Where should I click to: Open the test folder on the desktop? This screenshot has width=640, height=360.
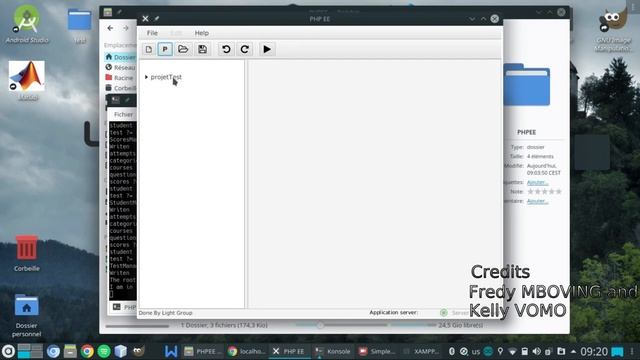pyautogui.click(x=80, y=25)
